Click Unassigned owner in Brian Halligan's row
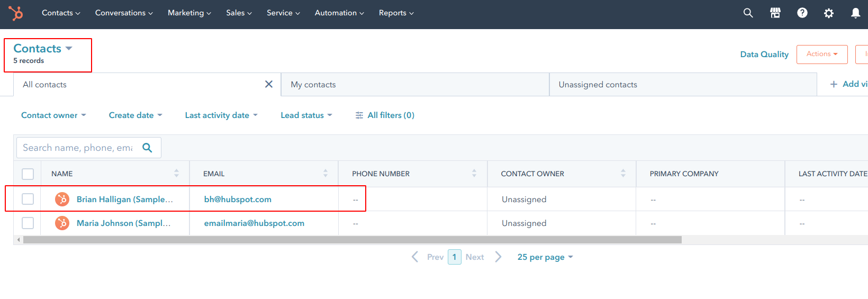The width and height of the screenshot is (868, 299). pyautogui.click(x=524, y=199)
